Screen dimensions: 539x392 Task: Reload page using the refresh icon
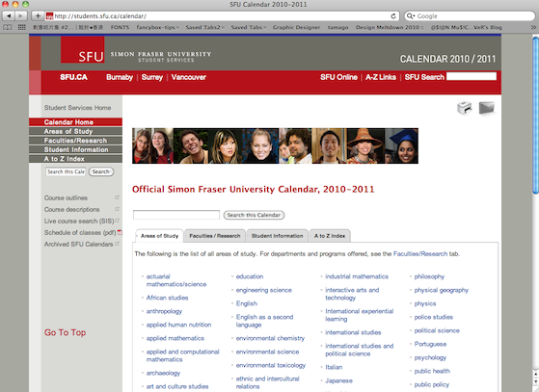[x=393, y=16]
